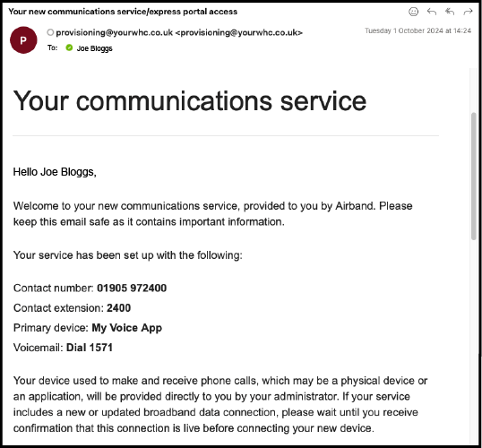Screen dimensions: 482x448
Task: Add an emoji reaction to the email
Action: click(413, 12)
